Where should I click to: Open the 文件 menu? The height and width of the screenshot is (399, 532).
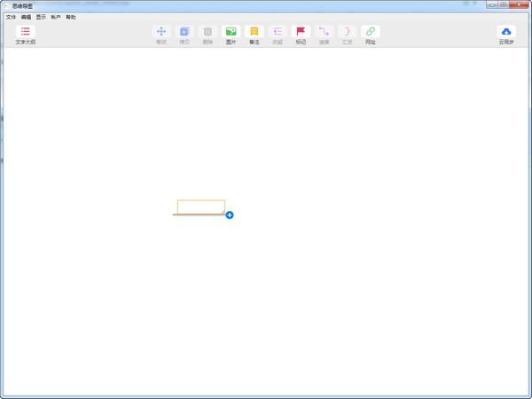pyautogui.click(x=11, y=17)
